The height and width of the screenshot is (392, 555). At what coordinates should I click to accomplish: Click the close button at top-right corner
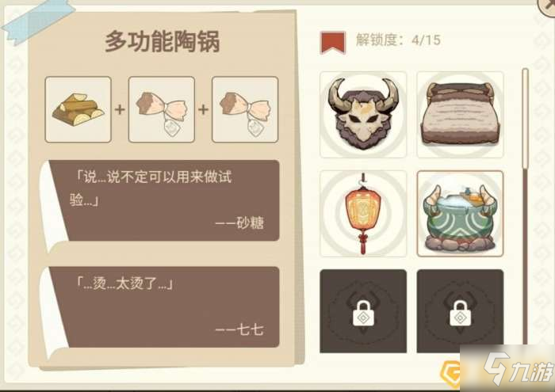547,6
